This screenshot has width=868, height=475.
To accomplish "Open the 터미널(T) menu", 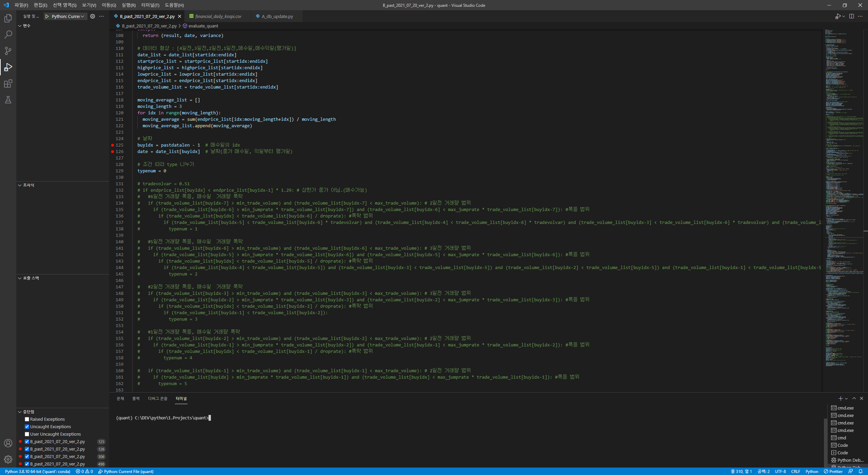I will [x=150, y=5].
